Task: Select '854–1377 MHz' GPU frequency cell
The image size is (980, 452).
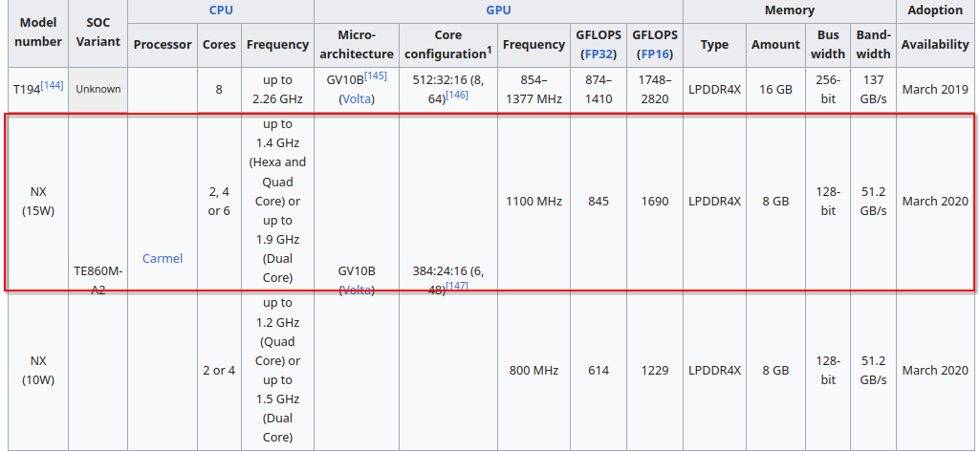Action: [x=534, y=89]
